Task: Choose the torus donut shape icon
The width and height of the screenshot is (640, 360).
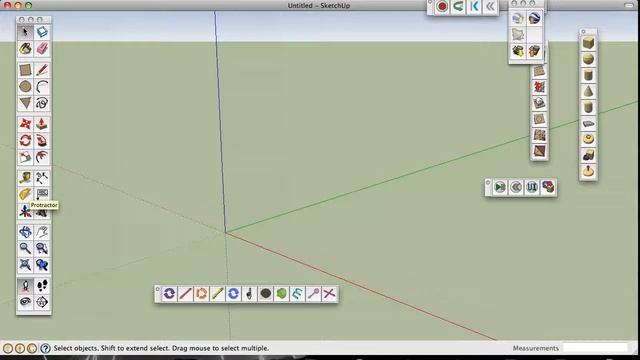Action: coord(588,139)
